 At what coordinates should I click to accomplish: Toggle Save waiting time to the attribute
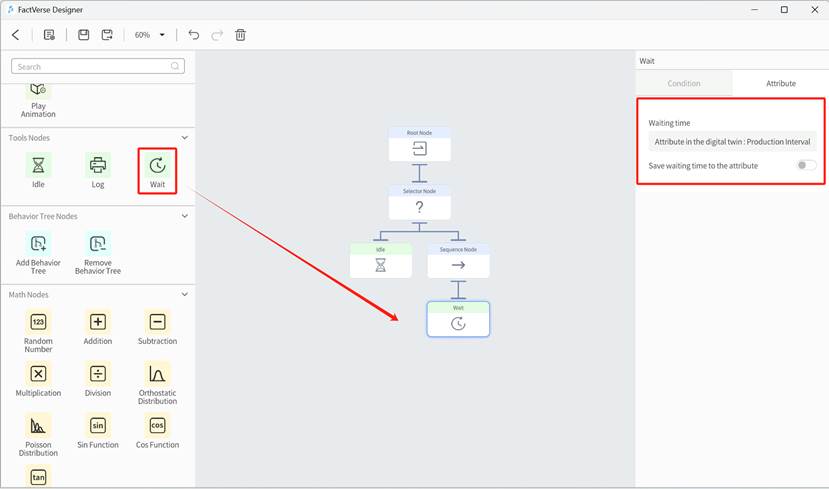click(806, 165)
